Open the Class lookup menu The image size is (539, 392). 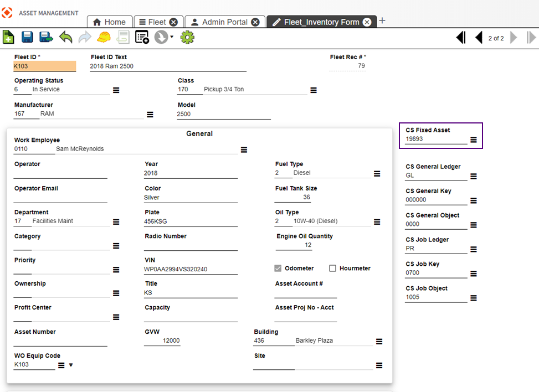pyautogui.click(x=314, y=90)
